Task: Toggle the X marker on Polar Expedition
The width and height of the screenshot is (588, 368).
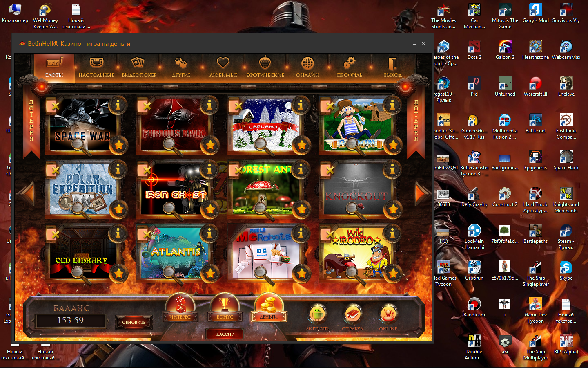Action: 55,170
